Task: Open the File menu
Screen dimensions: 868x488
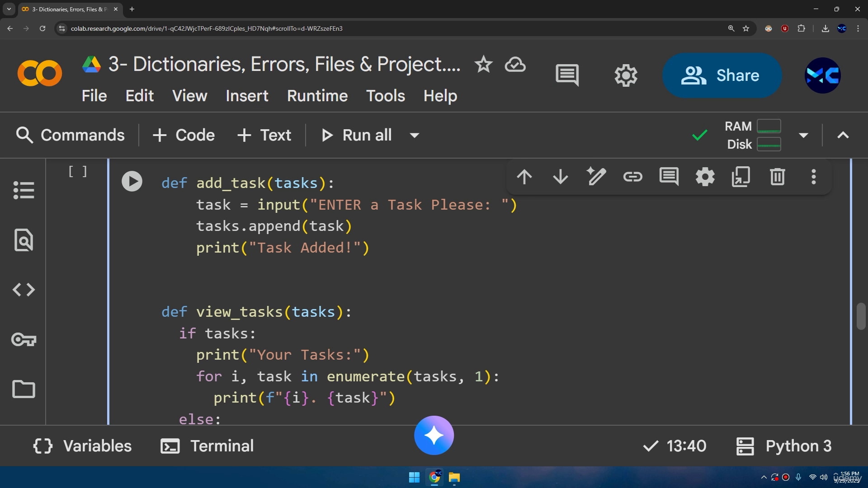Action: coord(94,96)
